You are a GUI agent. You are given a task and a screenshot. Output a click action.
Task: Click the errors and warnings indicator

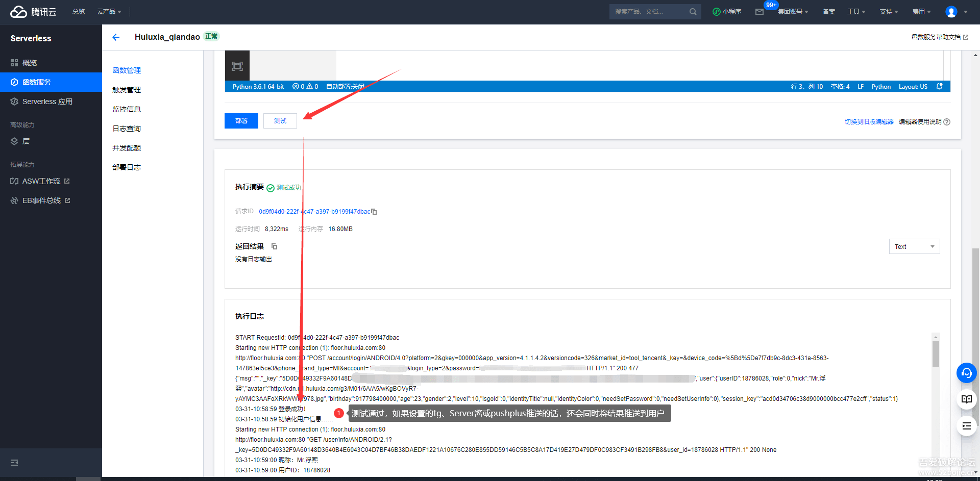305,87
